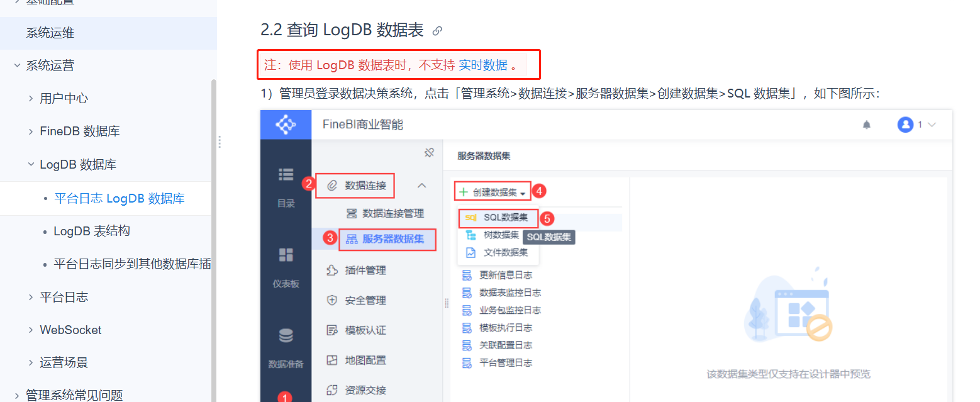The height and width of the screenshot is (402, 980).
Task: Choose 树数据集 from the dropdown list
Action: [x=492, y=235]
